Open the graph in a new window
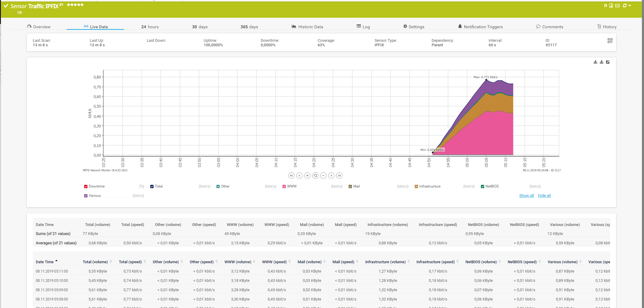This screenshot has width=644, height=308. (608, 62)
